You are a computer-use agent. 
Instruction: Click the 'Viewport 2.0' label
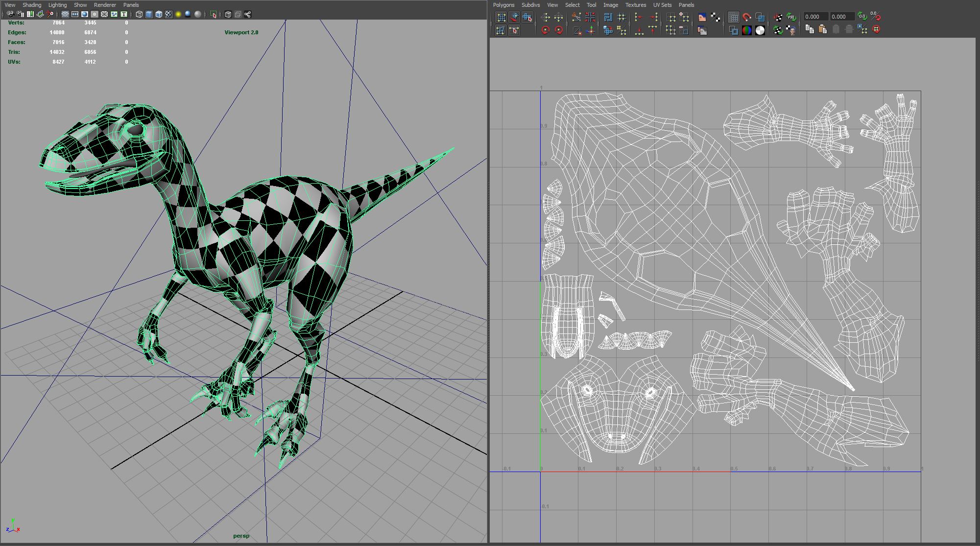[x=241, y=32]
